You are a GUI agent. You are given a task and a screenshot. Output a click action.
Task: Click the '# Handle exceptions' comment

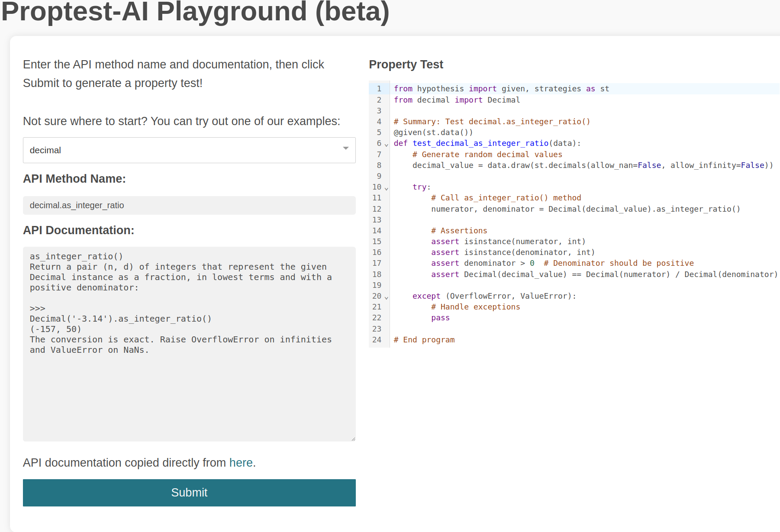(476, 307)
